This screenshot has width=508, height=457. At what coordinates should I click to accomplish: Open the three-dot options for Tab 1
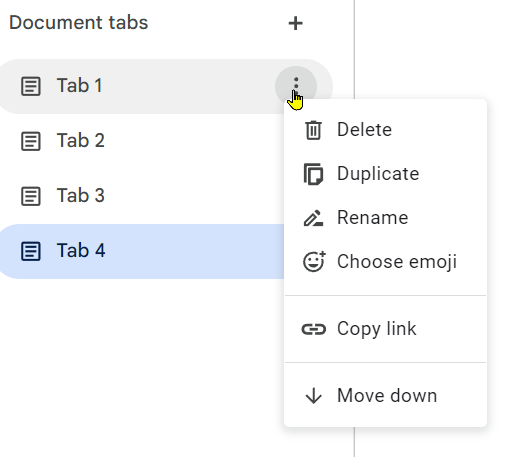click(296, 86)
